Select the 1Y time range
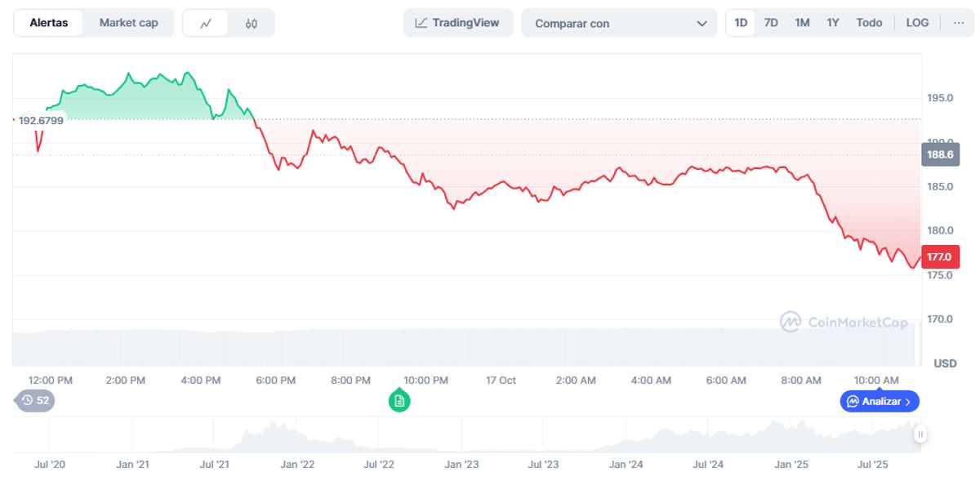Viewport: 980px width, 499px height. pos(832,23)
